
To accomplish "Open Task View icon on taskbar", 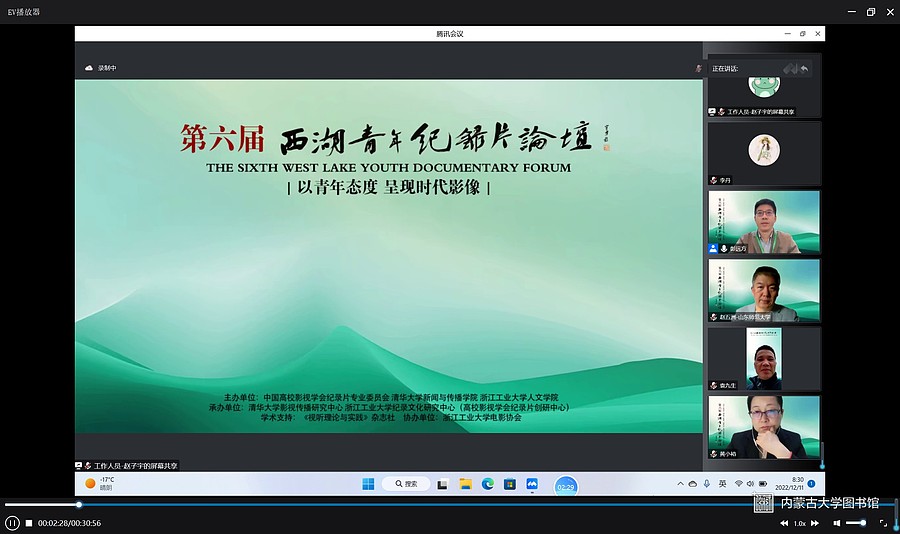I will (443, 484).
